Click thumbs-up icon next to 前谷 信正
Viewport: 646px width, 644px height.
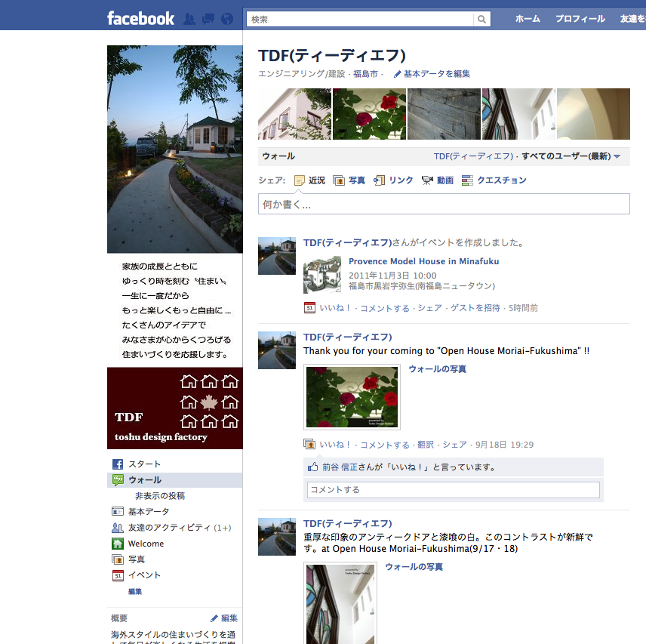312,467
